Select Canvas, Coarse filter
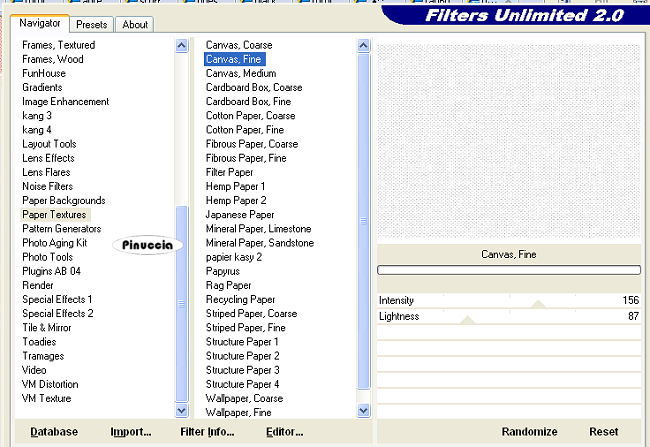The width and height of the screenshot is (650, 447). [239, 45]
